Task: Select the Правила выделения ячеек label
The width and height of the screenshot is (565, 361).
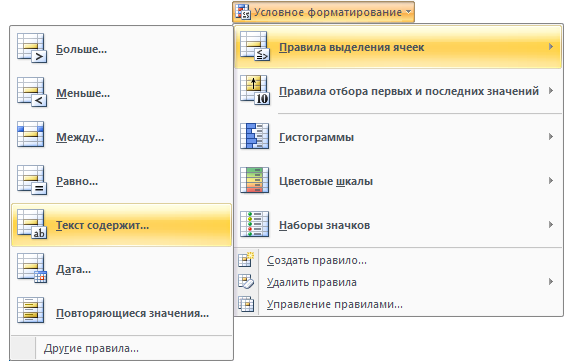Action: coord(351,47)
